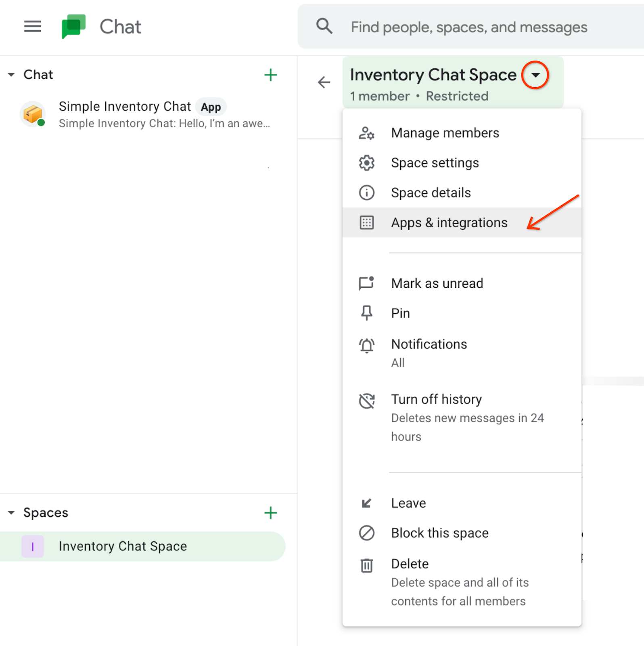Click the Inventory Chat Space dropdown arrow
The height and width of the screenshot is (646, 644).
click(x=535, y=75)
